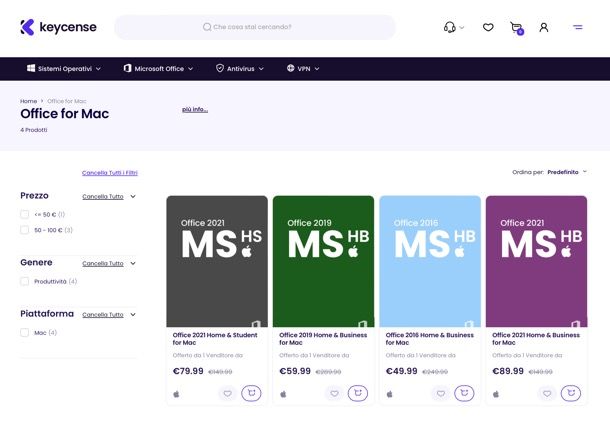Open the user account icon
Screen dimensions: 610x427
pos(543,27)
